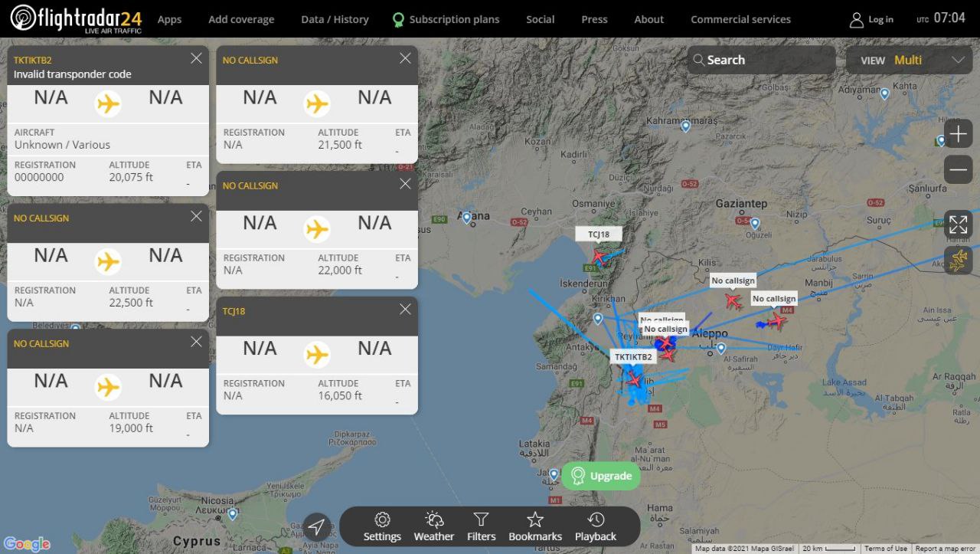This screenshot has width=980, height=554.
Task: Open the Data / History menu
Action: click(335, 19)
